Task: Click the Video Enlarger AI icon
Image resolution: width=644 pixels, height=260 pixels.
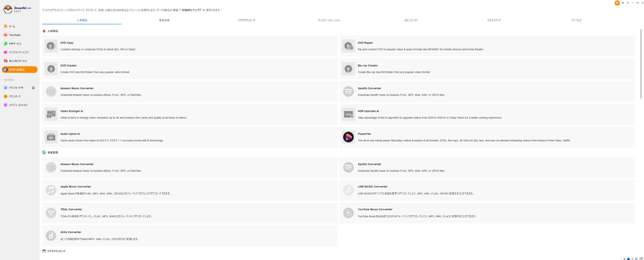Action: (51, 114)
